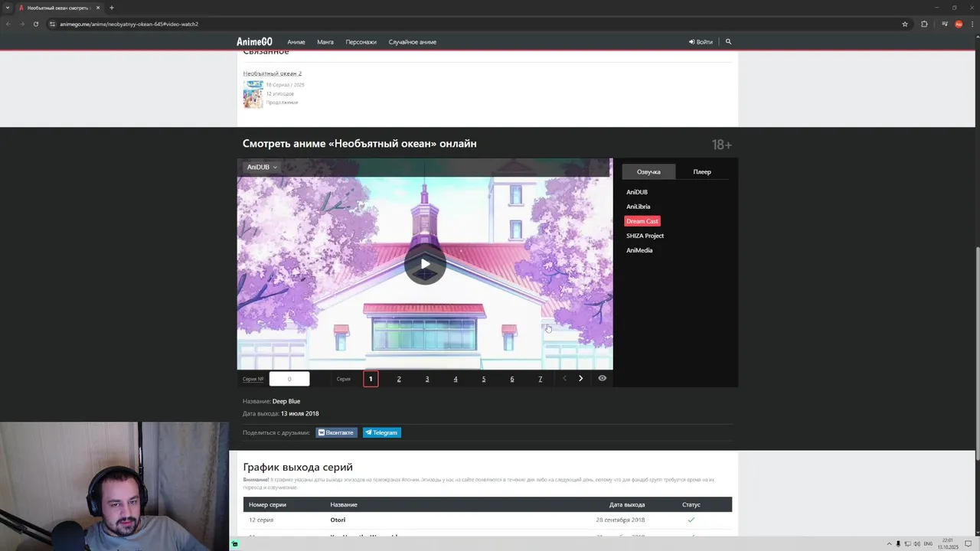The image size is (980, 551).
Task: Click the browser address bar URL
Action: (x=129, y=24)
